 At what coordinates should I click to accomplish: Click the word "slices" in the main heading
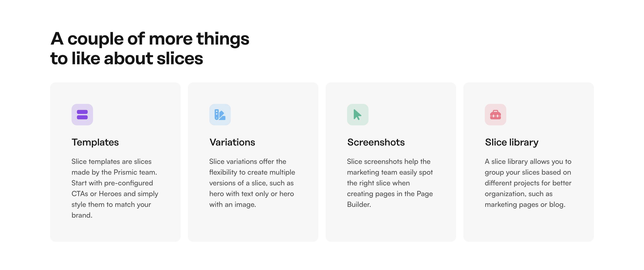180,59
